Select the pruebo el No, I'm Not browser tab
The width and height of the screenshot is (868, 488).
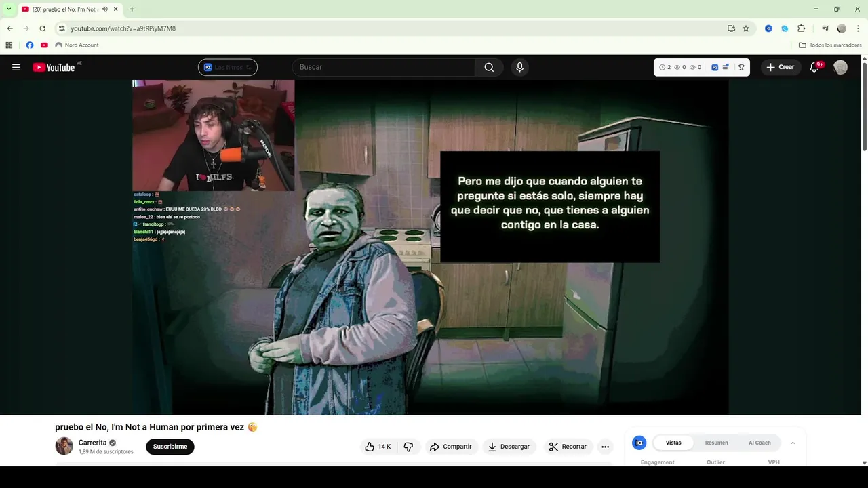(x=65, y=9)
